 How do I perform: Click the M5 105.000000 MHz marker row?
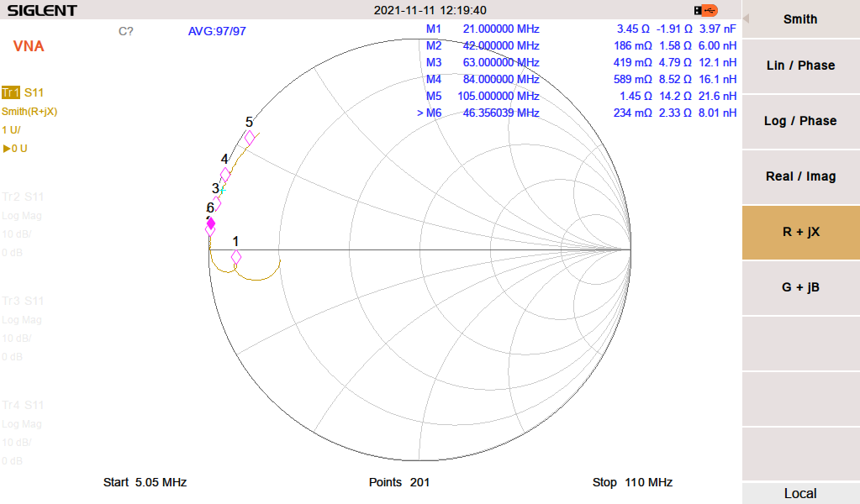tap(581, 96)
